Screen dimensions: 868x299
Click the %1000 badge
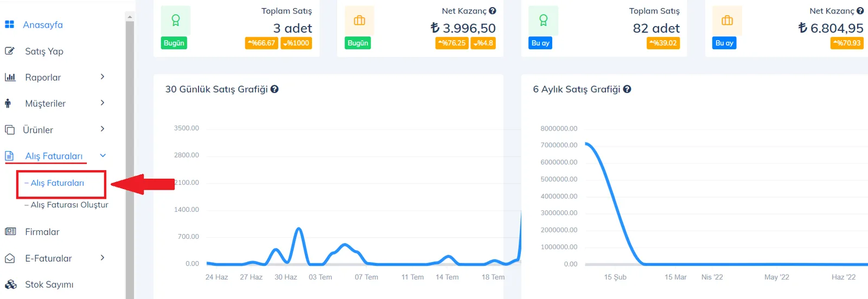coord(296,43)
